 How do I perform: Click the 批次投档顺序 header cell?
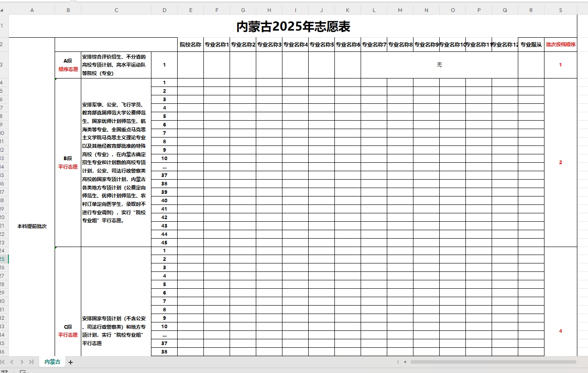(560, 44)
